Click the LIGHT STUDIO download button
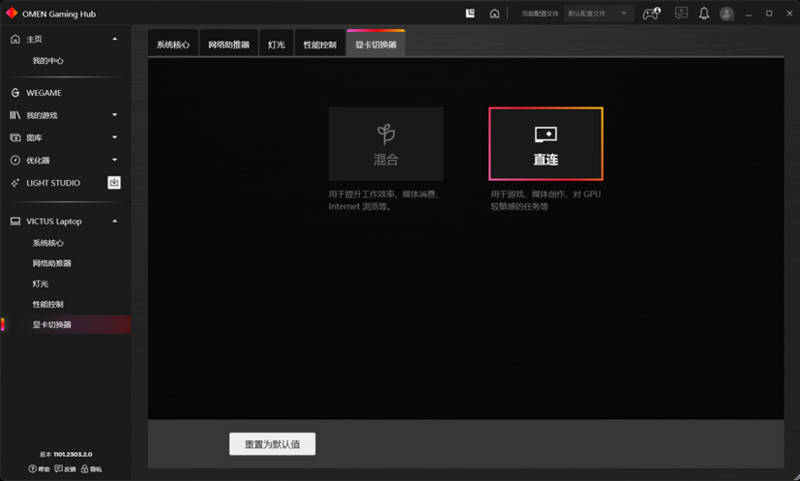Viewport: 800px width, 481px height. [114, 182]
